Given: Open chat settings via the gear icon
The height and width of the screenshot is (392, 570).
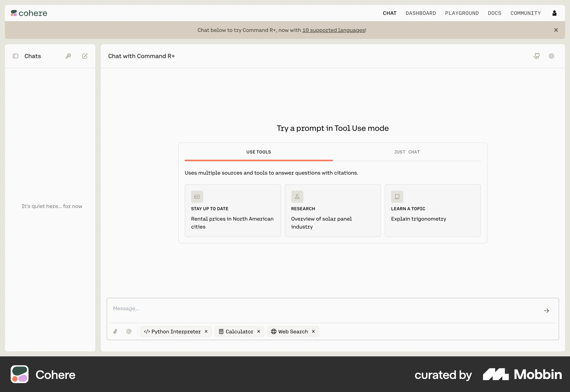Looking at the screenshot, I should point(551,56).
